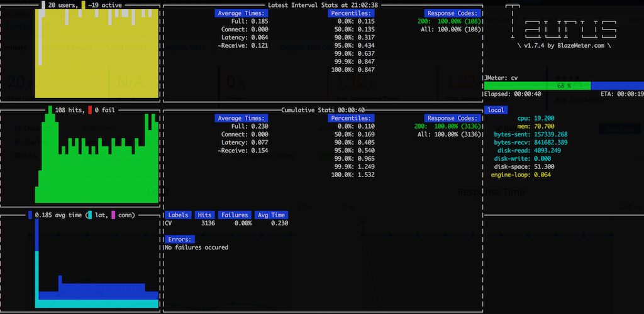Click the magenta conn legend swatch
Viewport: 644px width, 314px height.
(x=113, y=215)
